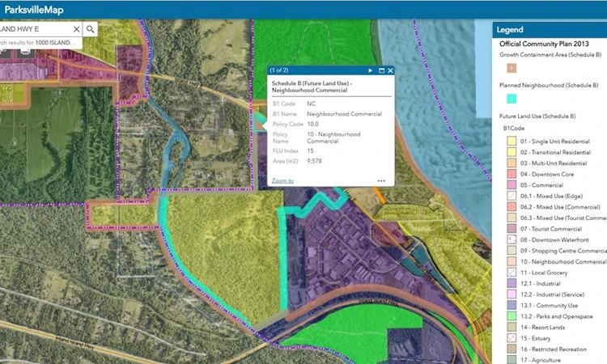Click the 07 - Tourist Commercial swatch

pos(511,229)
